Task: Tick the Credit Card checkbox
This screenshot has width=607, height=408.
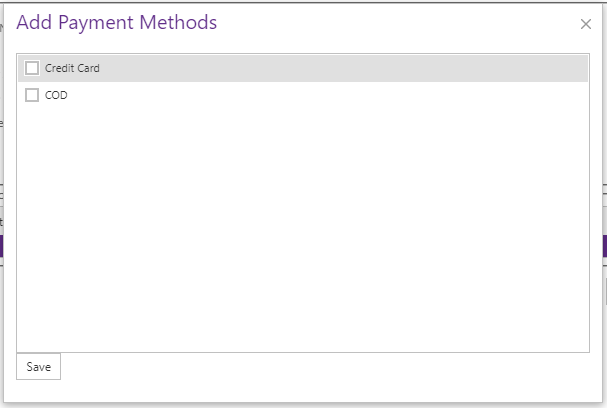Action: [x=32, y=68]
